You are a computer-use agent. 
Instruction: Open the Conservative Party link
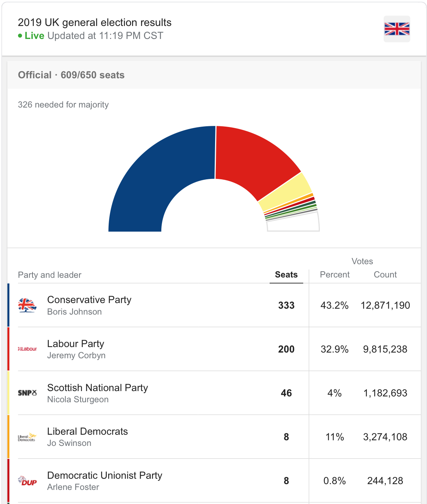89,300
